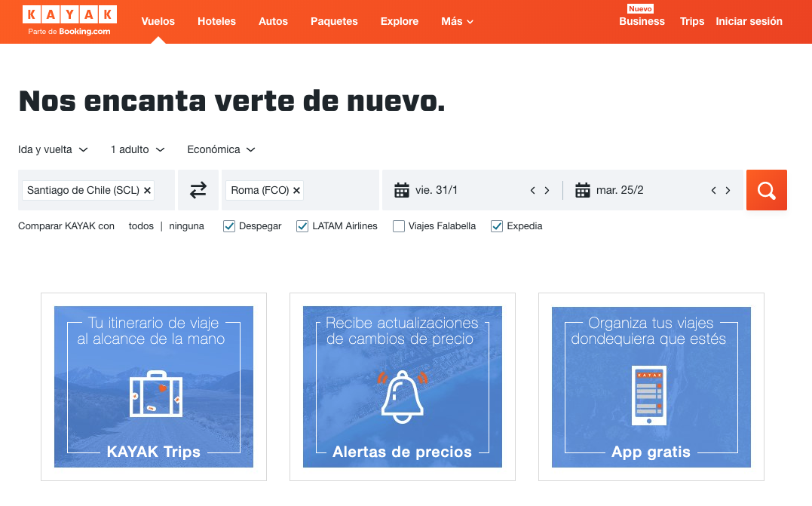Disable the Expedia checkbox
Image resolution: width=812 pixels, height=506 pixels.
tap(496, 225)
